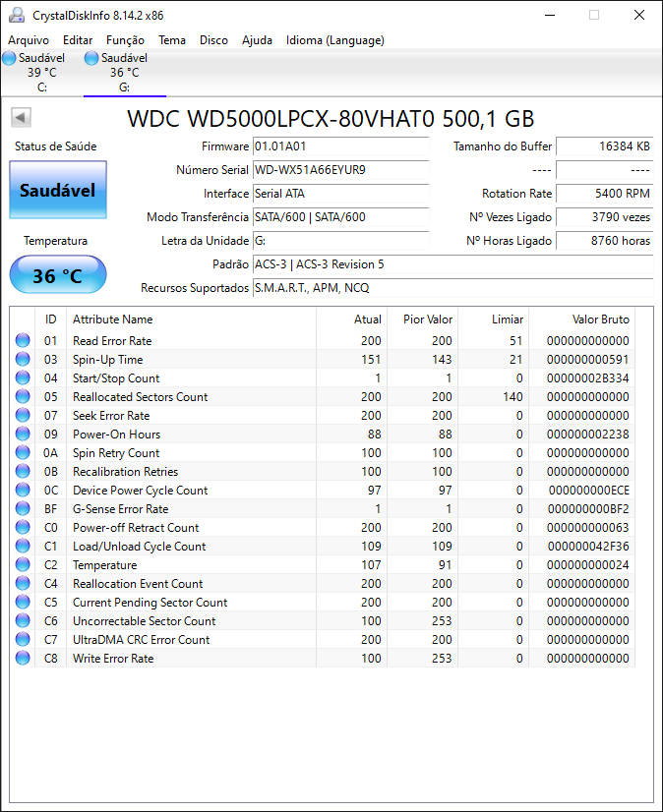This screenshot has width=663, height=812.
Task: Click the 3790 vezes power-on count field
Action: pyautogui.click(x=605, y=217)
